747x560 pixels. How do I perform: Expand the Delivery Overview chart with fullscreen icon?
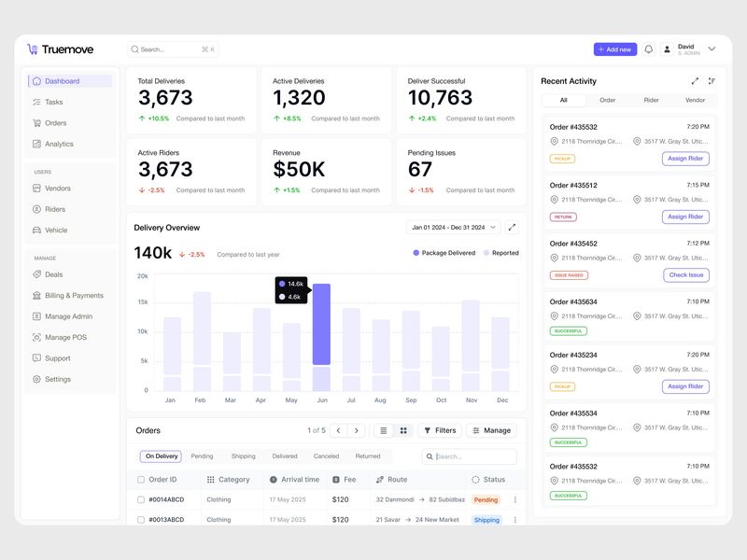coord(512,226)
